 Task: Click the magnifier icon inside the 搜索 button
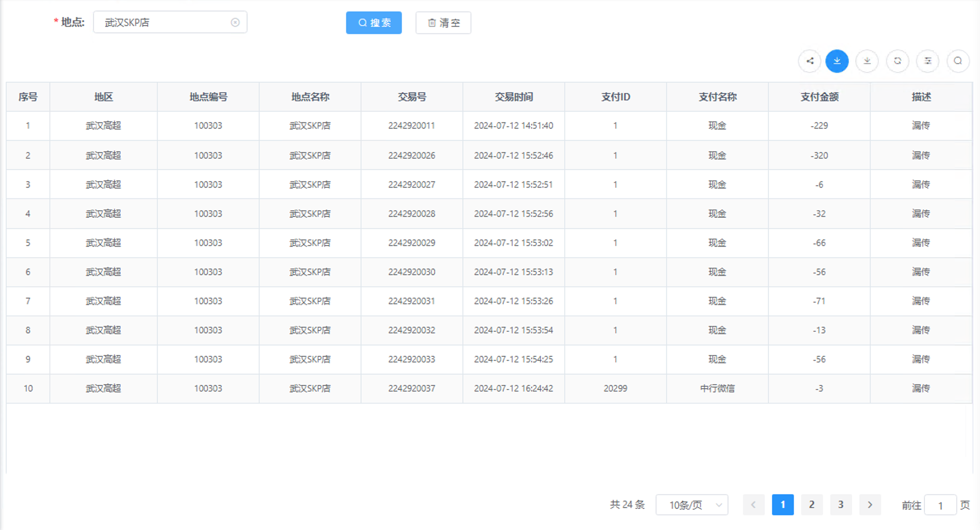coord(362,23)
